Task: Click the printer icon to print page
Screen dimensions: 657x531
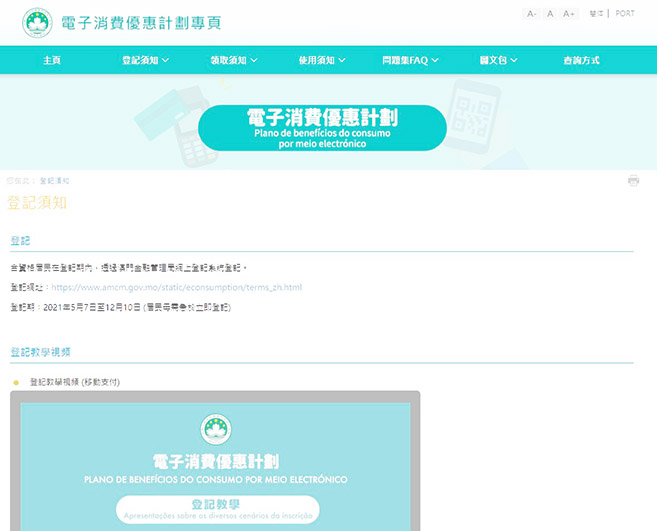Action: click(x=633, y=181)
